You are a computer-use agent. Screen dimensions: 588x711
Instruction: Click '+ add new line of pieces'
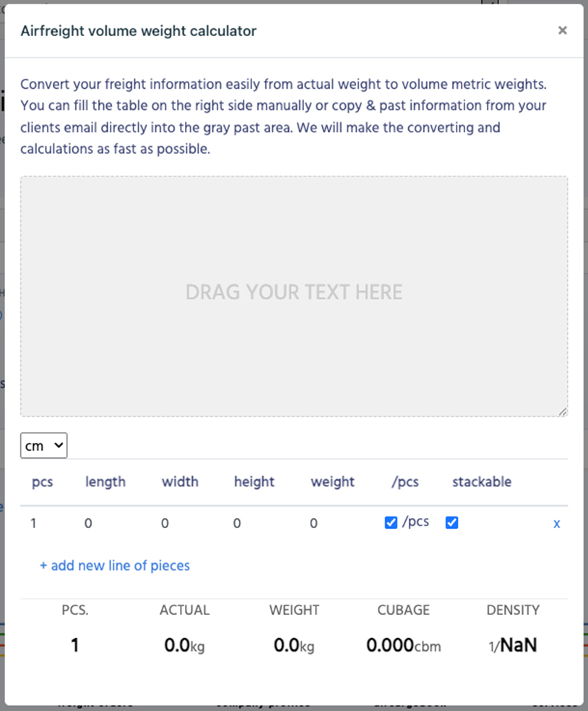tap(115, 566)
